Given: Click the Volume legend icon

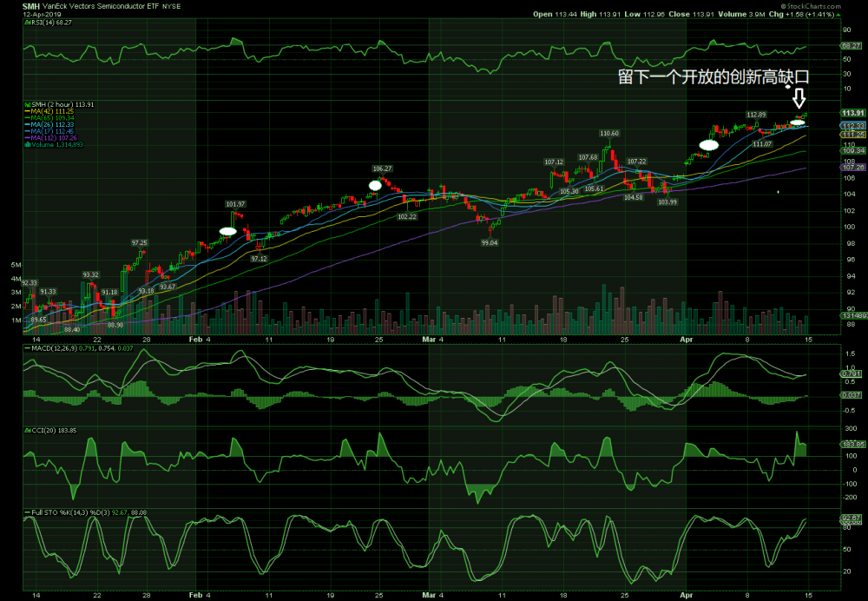Looking at the screenshot, I should (28, 145).
